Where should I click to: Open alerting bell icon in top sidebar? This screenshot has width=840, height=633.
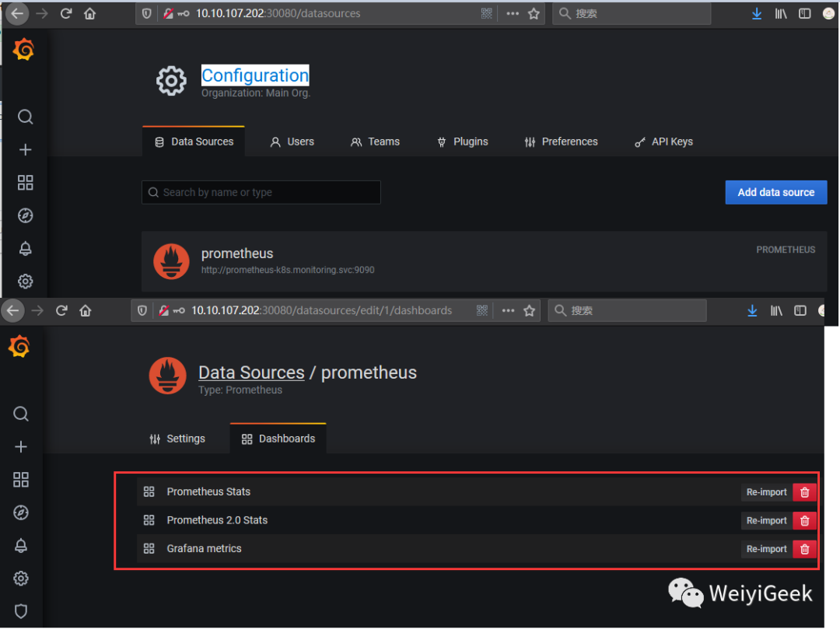click(25, 249)
